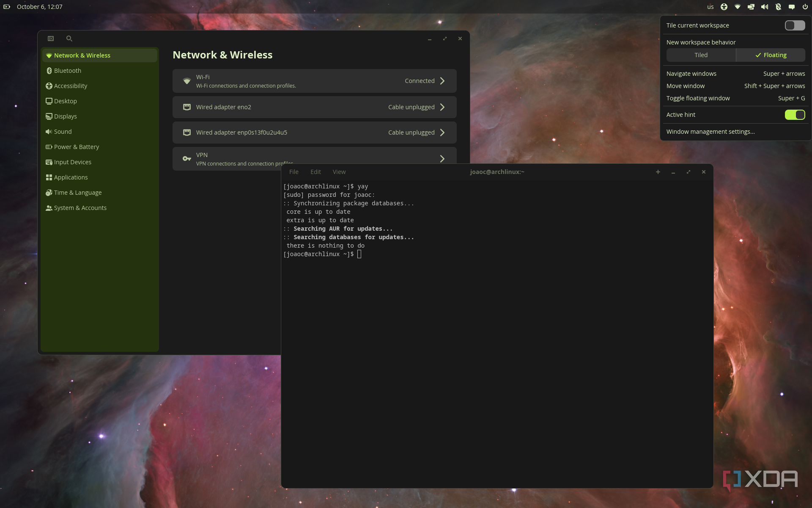The height and width of the screenshot is (508, 812).
Task: Open terminal Edit menu
Action: coord(315,172)
